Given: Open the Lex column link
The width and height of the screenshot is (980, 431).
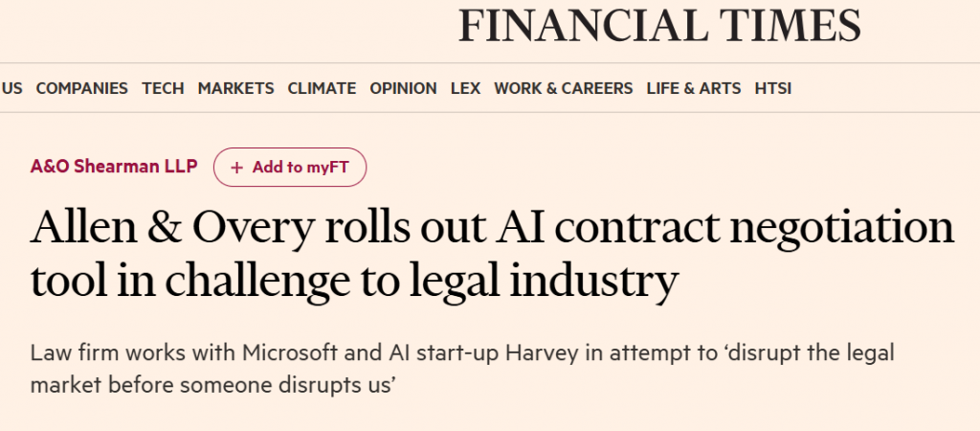Looking at the screenshot, I should (x=465, y=88).
